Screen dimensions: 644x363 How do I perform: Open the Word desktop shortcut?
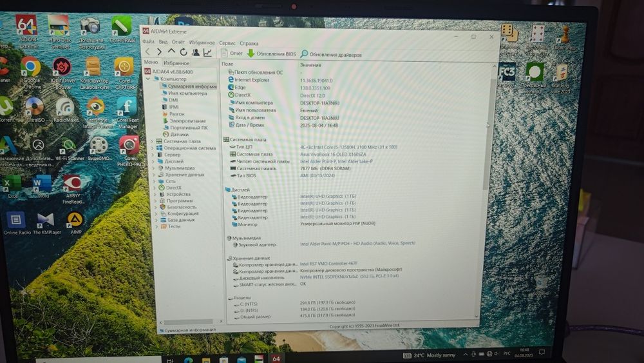point(43,186)
